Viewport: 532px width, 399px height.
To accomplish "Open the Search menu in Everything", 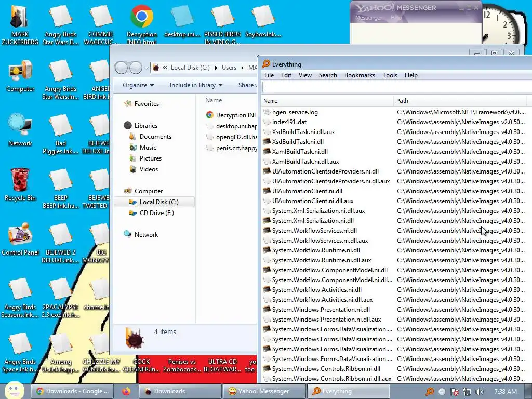I will (x=328, y=75).
